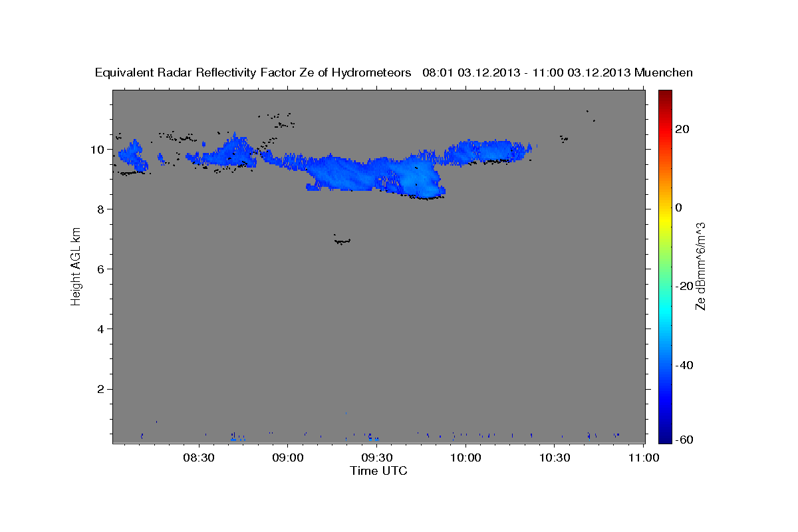
Task: Click the 08:30 time tick label
Action: pos(199,458)
